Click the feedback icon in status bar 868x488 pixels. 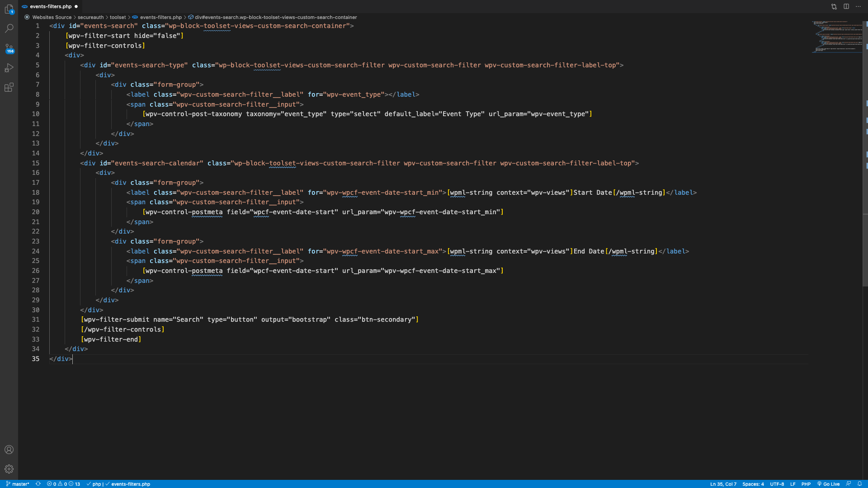click(849, 484)
